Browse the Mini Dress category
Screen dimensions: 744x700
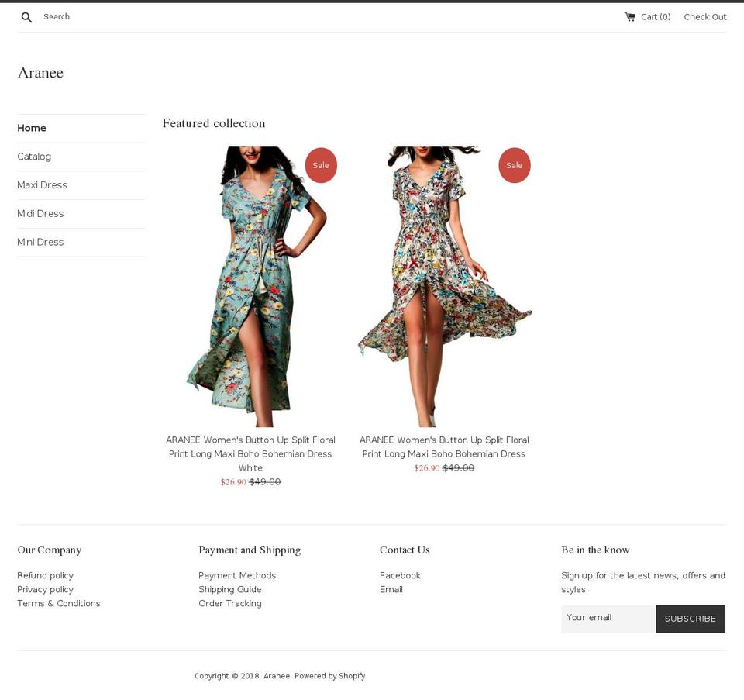tap(40, 242)
